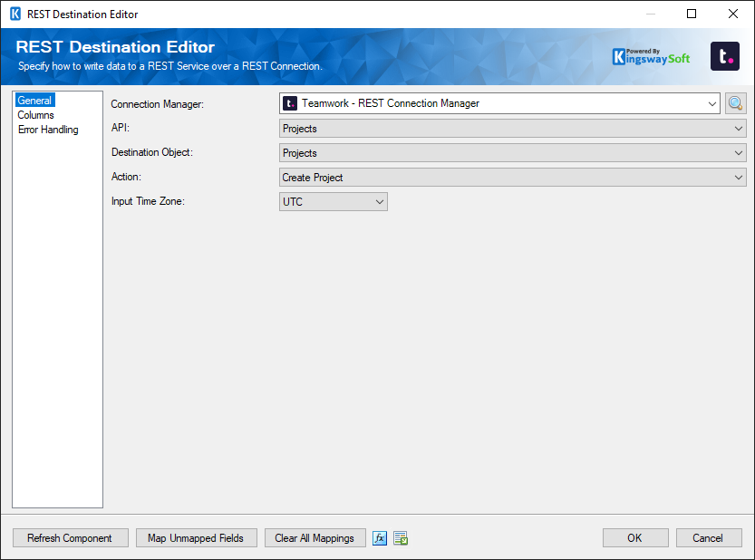The height and width of the screenshot is (560, 755).
Task: Click the Action label
Action: [x=126, y=177]
